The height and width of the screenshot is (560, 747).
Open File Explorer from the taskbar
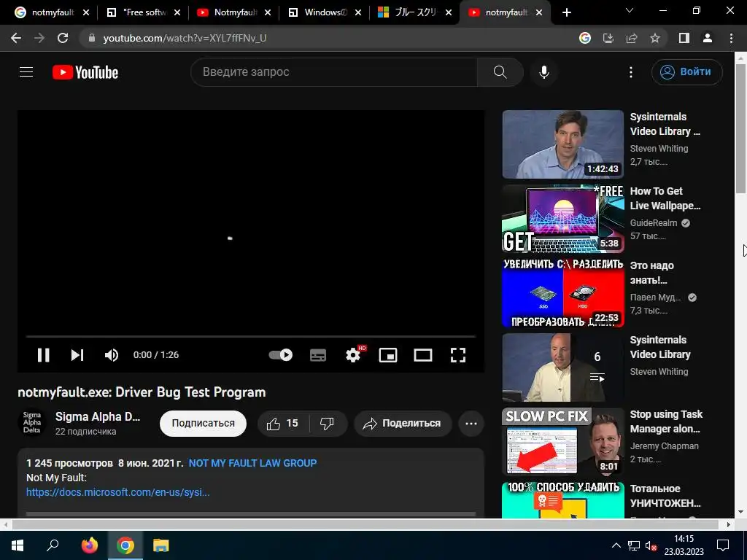click(x=161, y=545)
